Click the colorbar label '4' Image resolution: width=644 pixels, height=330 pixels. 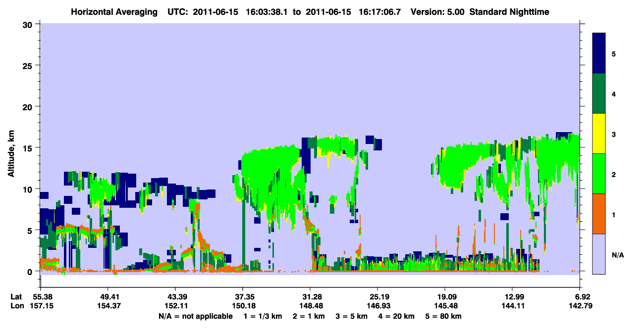pos(614,94)
